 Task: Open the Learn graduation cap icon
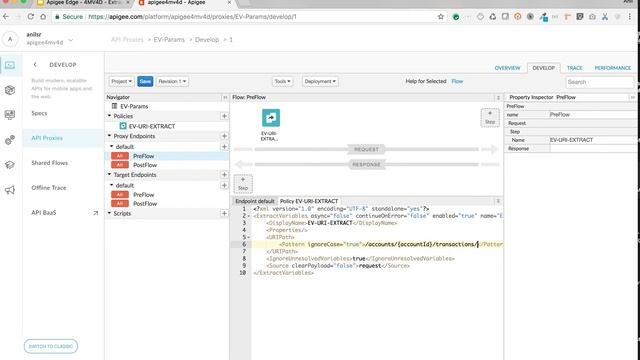coord(10,164)
